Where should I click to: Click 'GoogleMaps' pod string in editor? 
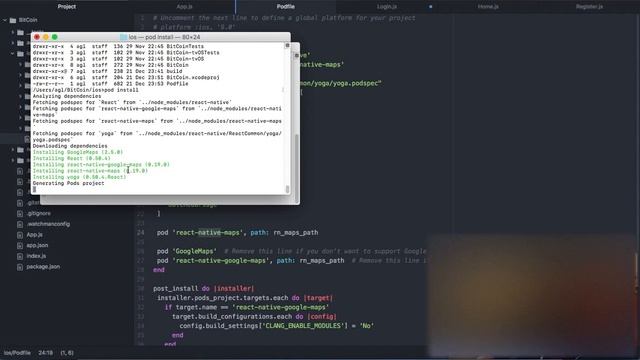pos(194,251)
